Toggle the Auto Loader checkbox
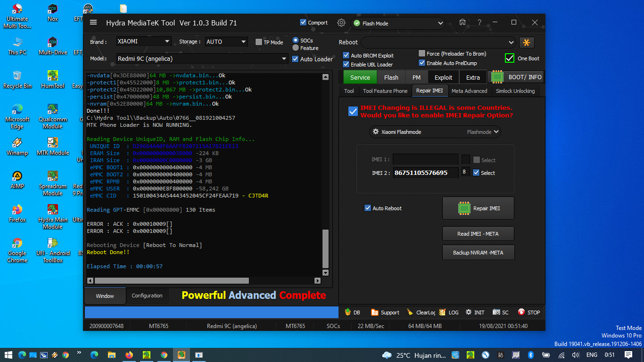Viewport: 644px width, 362px height. (x=296, y=59)
